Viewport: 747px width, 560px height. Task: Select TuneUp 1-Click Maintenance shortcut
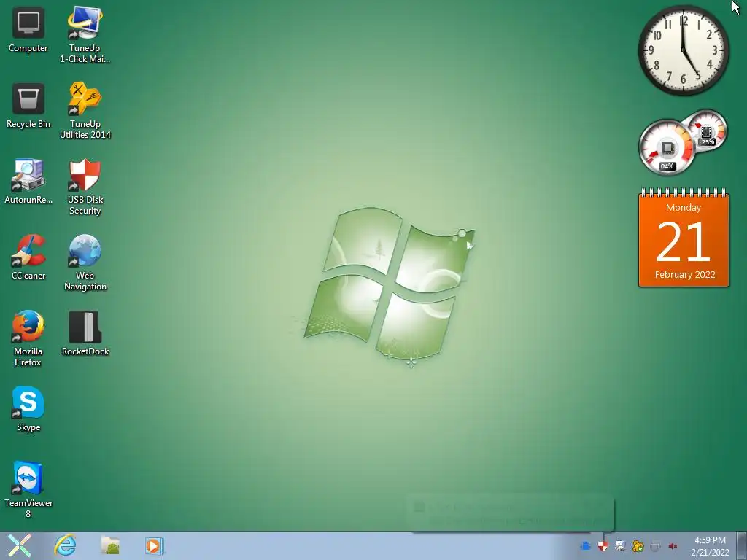[85, 34]
